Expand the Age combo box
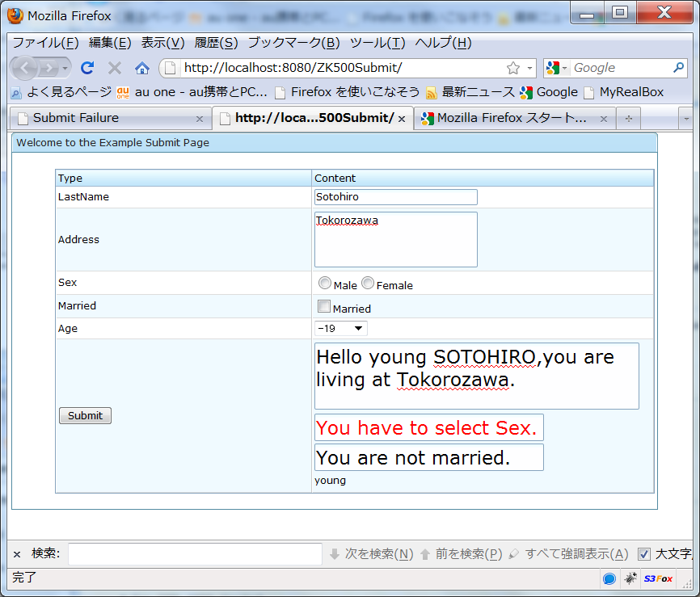Screen dimensions: 700x597 [x=358, y=329]
